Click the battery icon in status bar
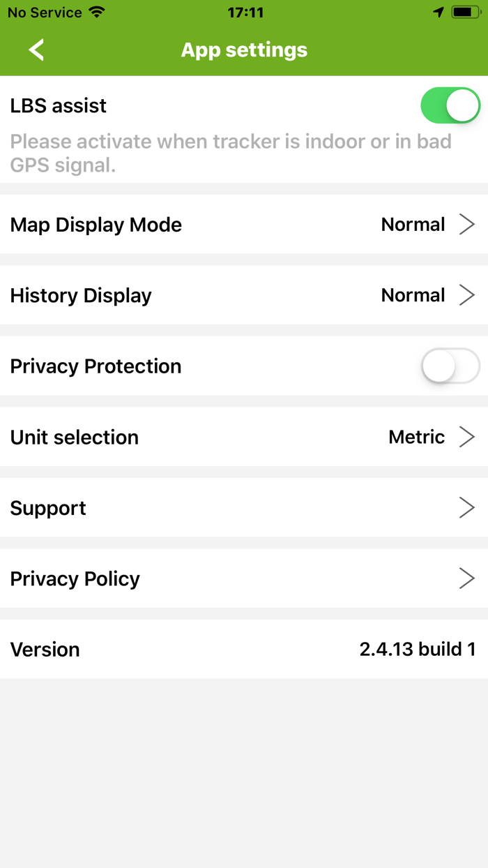Viewport: 488px width, 868px height. pos(463,12)
